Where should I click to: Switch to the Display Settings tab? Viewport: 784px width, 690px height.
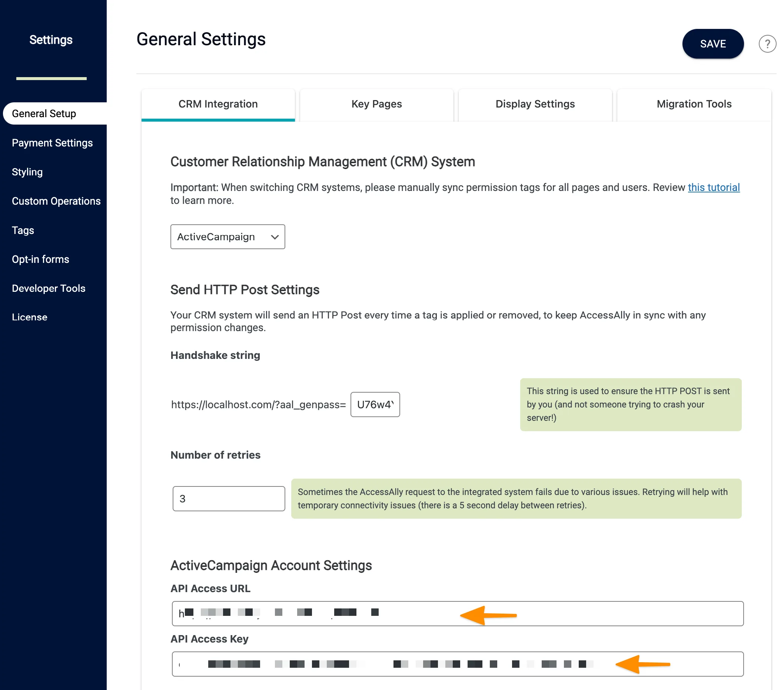click(535, 104)
